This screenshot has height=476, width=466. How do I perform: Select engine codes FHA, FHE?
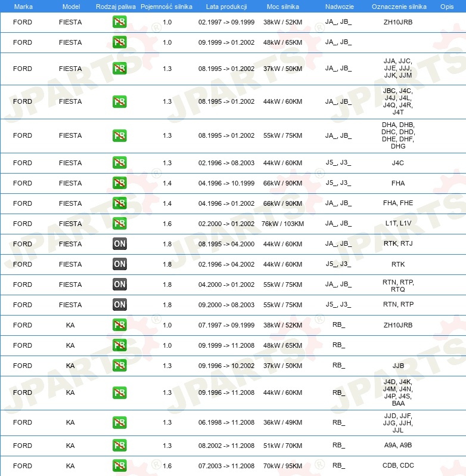pyautogui.click(x=398, y=203)
